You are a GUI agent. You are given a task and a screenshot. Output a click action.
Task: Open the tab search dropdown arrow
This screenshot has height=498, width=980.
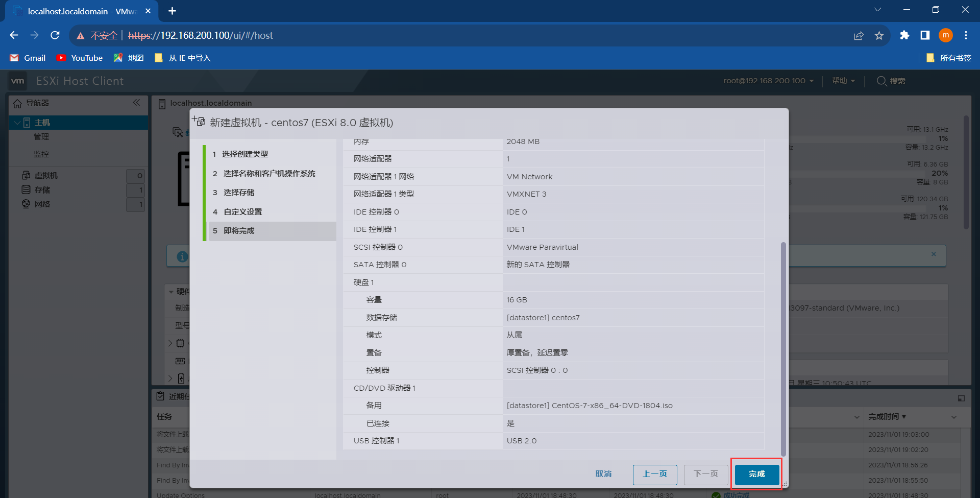(877, 10)
